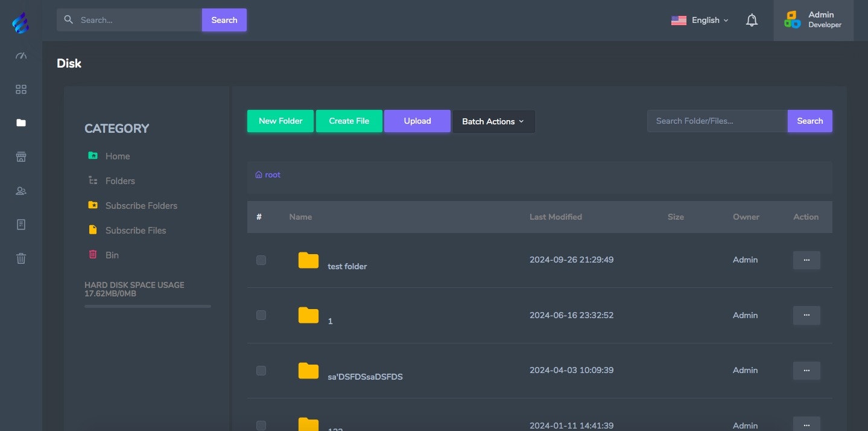The width and height of the screenshot is (868, 431).
Task: Select Home in Category list
Action: pos(118,156)
